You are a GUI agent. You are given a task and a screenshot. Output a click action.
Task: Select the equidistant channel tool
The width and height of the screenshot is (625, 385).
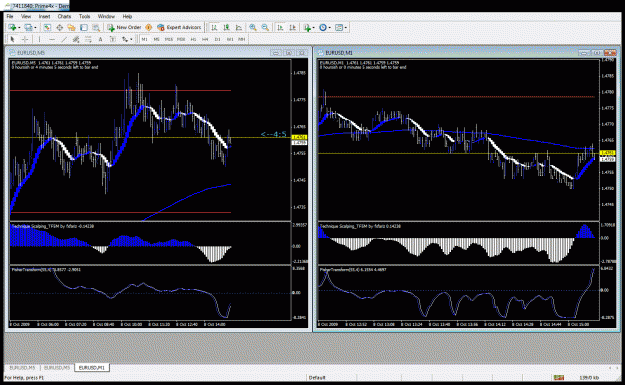pos(76,39)
